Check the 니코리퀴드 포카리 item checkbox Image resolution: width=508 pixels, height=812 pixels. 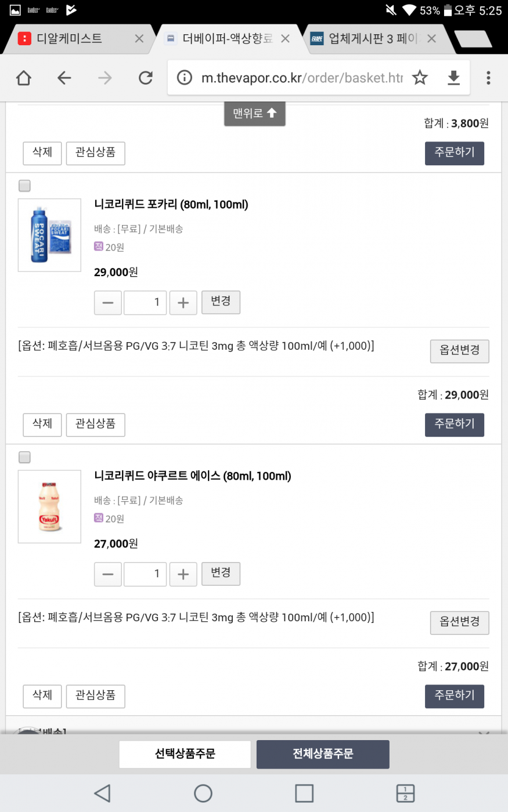tap(24, 186)
